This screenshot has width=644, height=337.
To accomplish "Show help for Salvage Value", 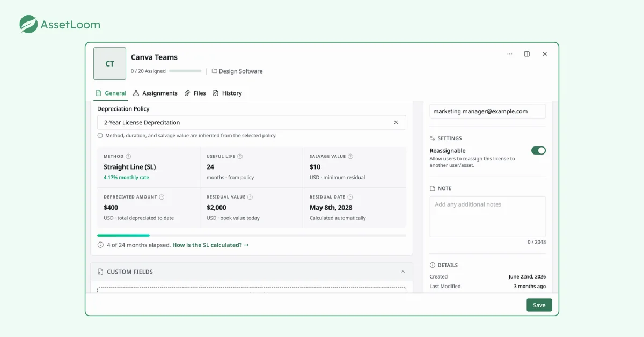I will point(350,157).
